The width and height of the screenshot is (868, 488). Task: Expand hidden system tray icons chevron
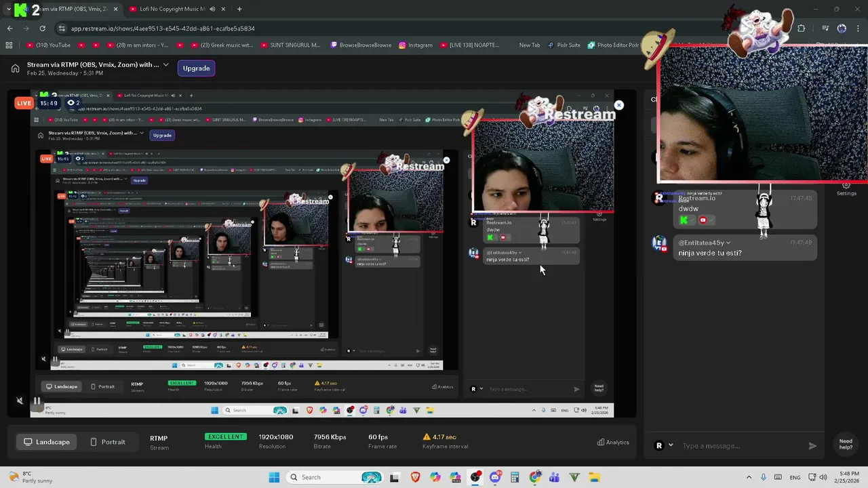pyautogui.click(x=749, y=477)
